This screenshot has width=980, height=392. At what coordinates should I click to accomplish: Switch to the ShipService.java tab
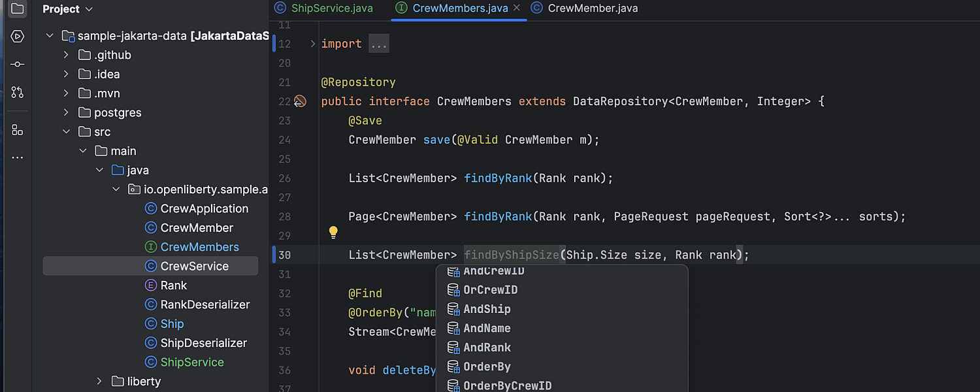[324, 8]
